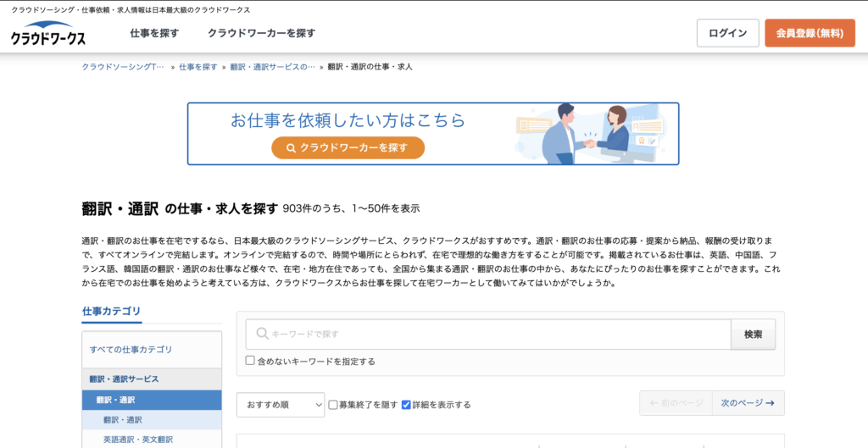The width and height of the screenshot is (868, 448).
Task: Uncheck 詳細を表示する checkbox
Action: pyautogui.click(x=406, y=404)
